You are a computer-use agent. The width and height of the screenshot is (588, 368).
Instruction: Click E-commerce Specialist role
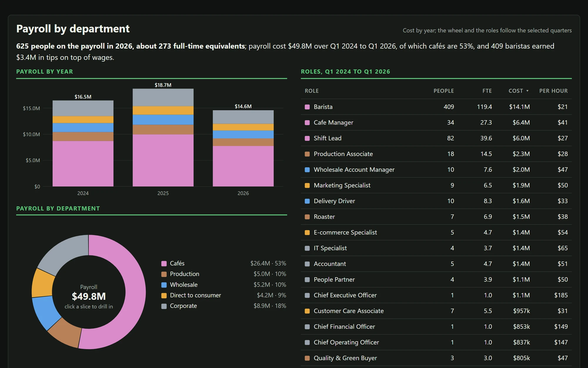[x=345, y=233]
